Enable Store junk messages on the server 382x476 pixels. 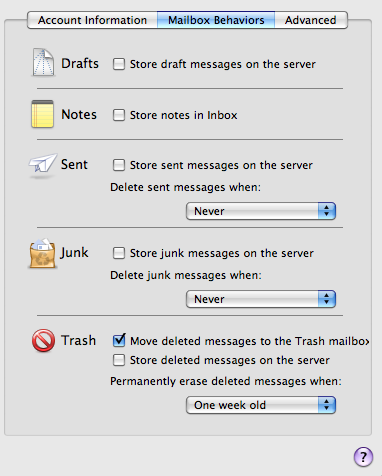pyautogui.click(x=119, y=253)
